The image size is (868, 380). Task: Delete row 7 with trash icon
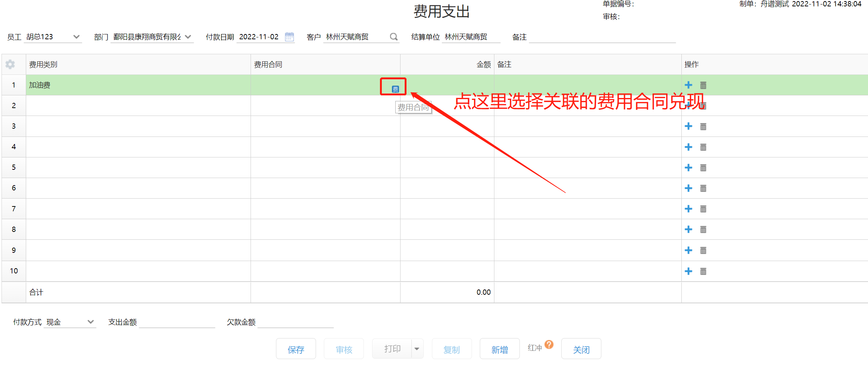[x=703, y=209]
